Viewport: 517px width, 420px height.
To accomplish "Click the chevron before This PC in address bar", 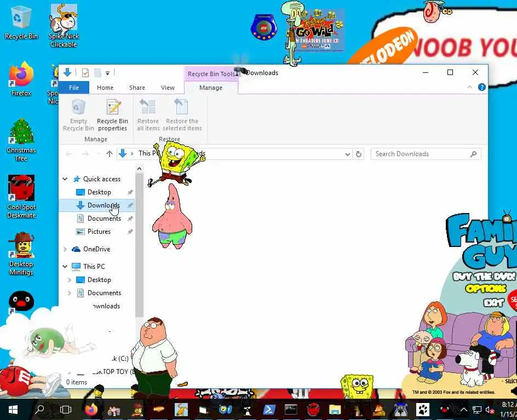I will tap(132, 154).
